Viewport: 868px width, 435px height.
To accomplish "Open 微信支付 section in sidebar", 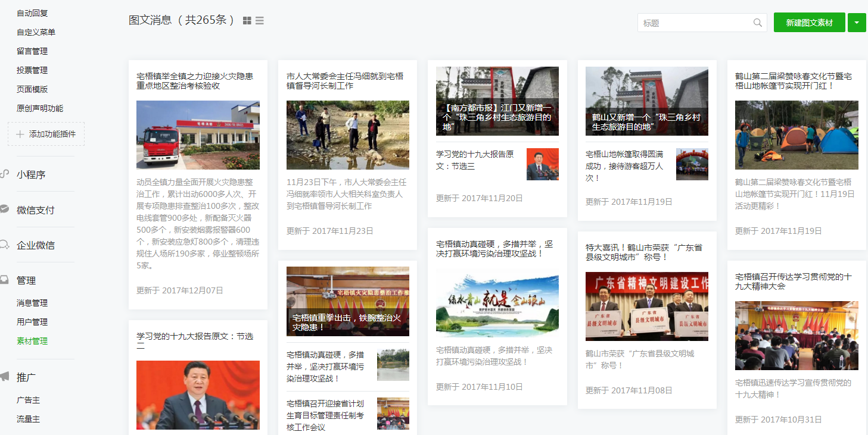I will click(x=35, y=209).
